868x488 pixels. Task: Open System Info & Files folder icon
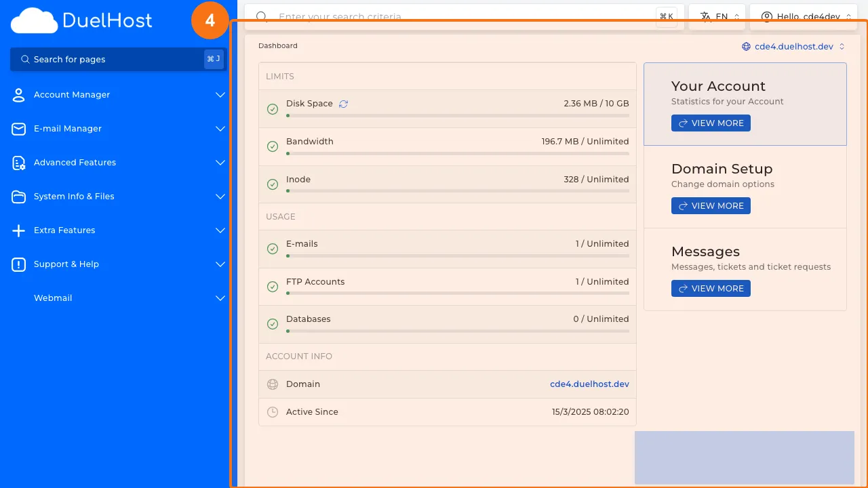coord(18,197)
